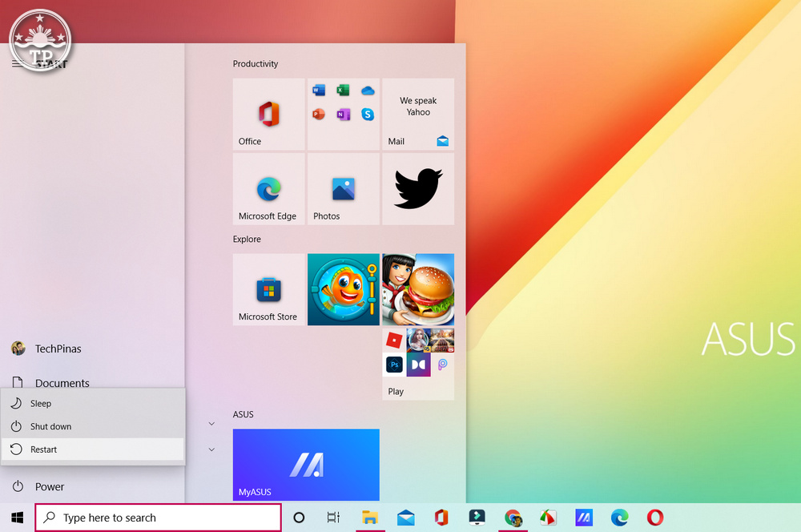
Task: Click the Windows Start button
Action: (x=18, y=518)
